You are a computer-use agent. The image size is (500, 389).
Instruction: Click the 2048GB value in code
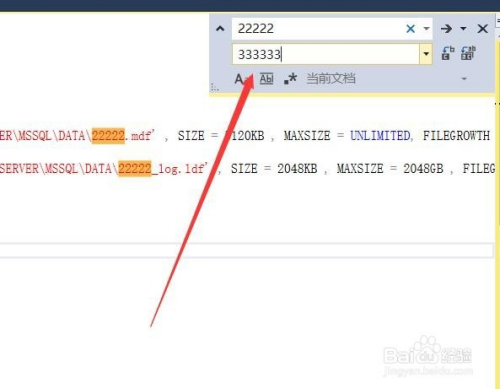(x=423, y=169)
